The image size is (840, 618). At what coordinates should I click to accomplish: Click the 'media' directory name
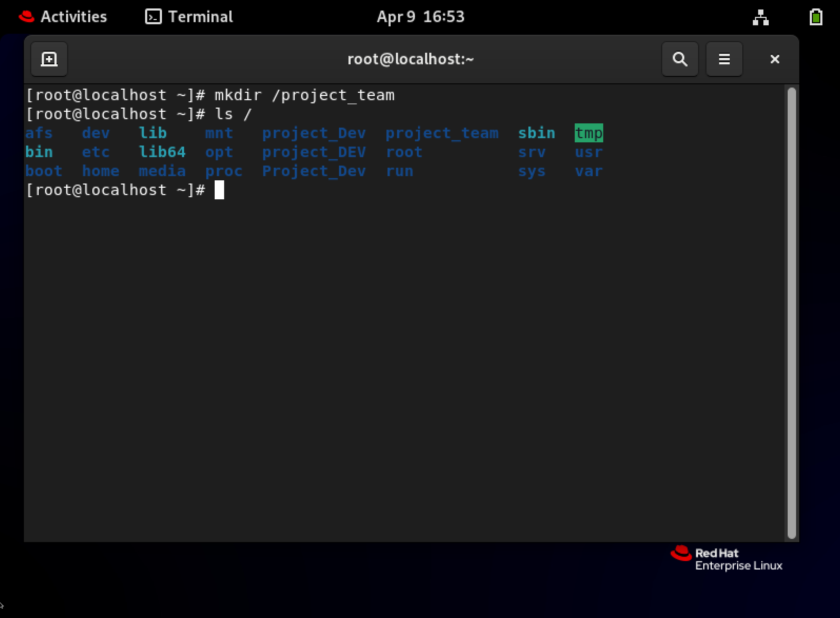(162, 171)
